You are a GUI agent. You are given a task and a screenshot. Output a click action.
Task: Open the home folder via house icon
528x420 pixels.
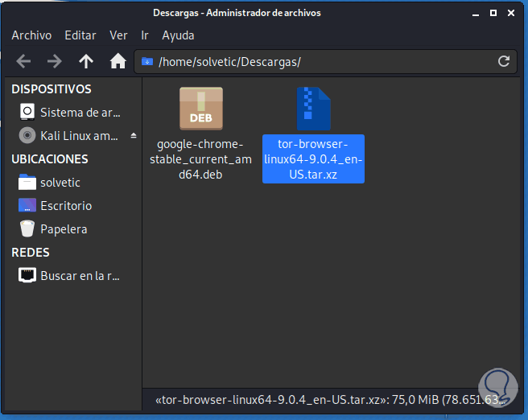[x=118, y=61]
